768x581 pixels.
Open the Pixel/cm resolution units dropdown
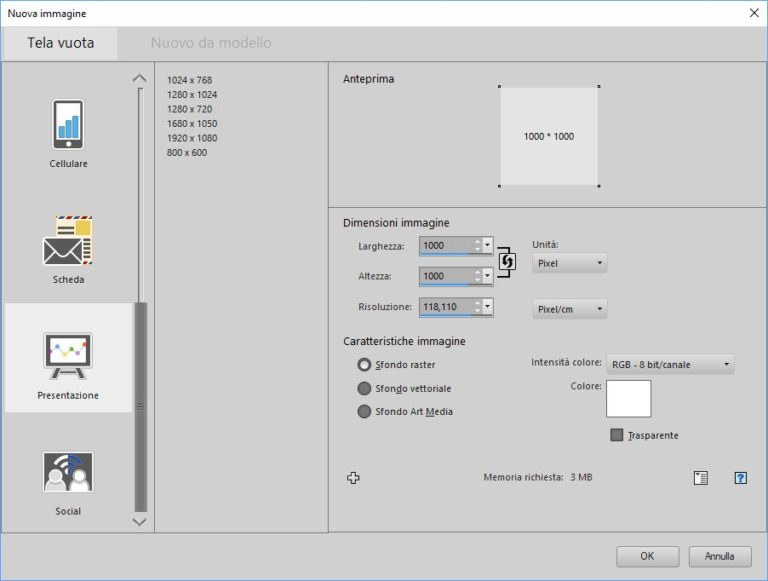(x=569, y=310)
